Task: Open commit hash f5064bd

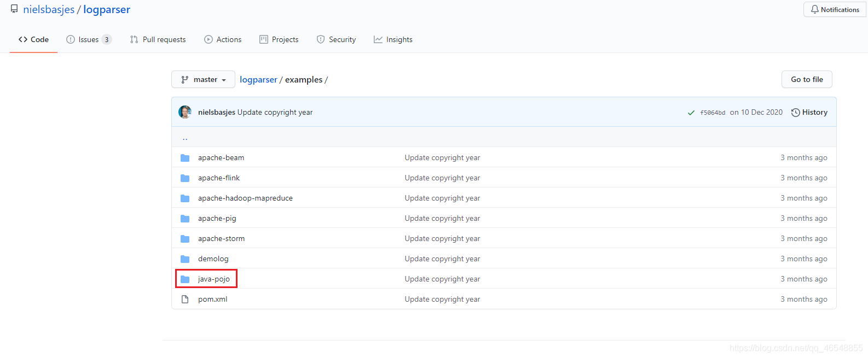Action: coord(713,113)
